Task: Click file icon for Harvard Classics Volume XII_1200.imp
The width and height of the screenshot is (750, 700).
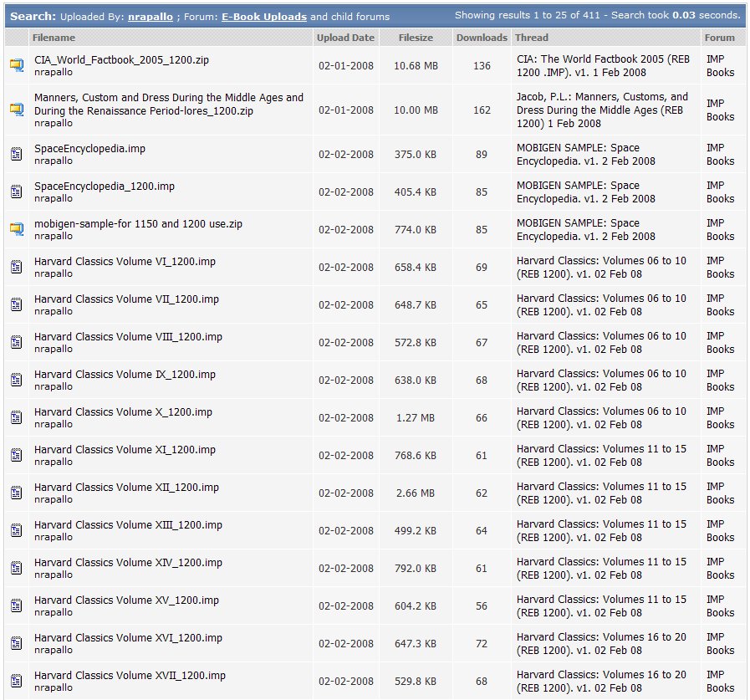Action: click(x=16, y=493)
